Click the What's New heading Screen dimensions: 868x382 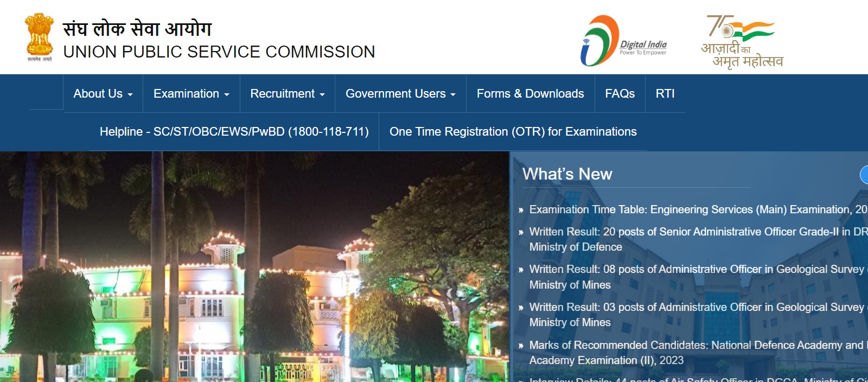[567, 174]
